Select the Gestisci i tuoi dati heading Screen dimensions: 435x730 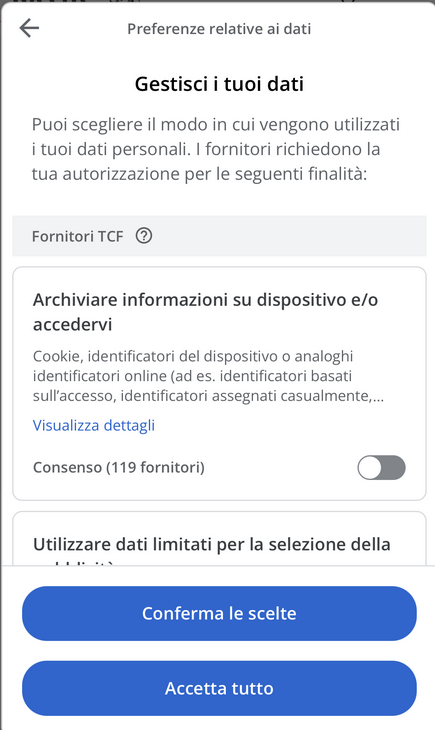pyautogui.click(x=219, y=84)
